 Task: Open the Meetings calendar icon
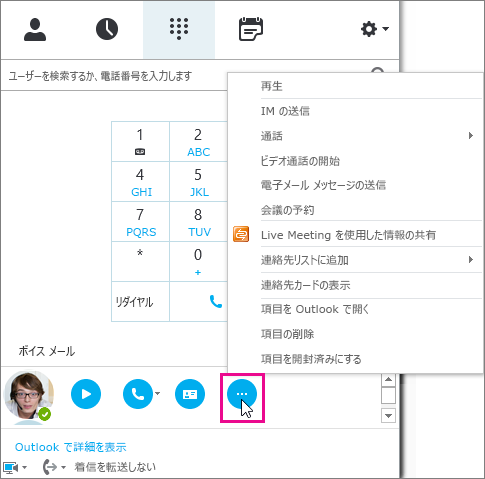251,29
